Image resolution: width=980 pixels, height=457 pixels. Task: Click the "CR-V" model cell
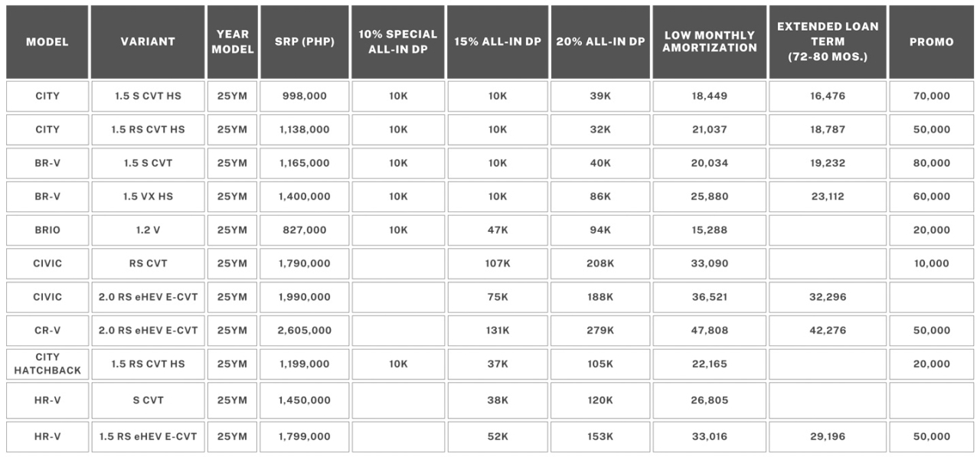click(x=47, y=331)
